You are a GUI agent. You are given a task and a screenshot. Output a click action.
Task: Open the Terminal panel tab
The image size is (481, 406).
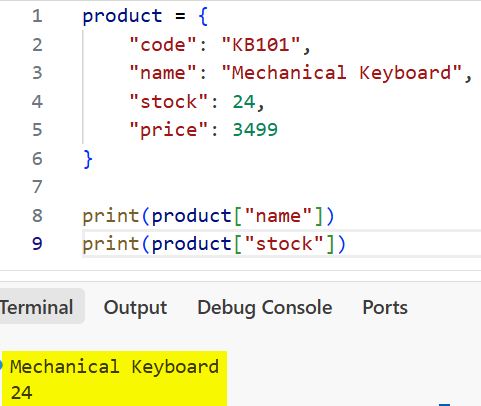pos(37,307)
